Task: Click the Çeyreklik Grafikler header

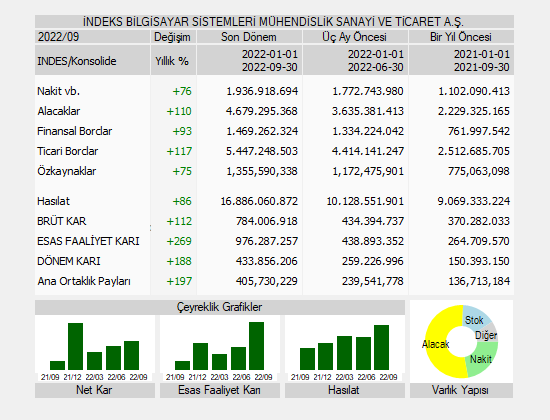Action: (x=220, y=307)
